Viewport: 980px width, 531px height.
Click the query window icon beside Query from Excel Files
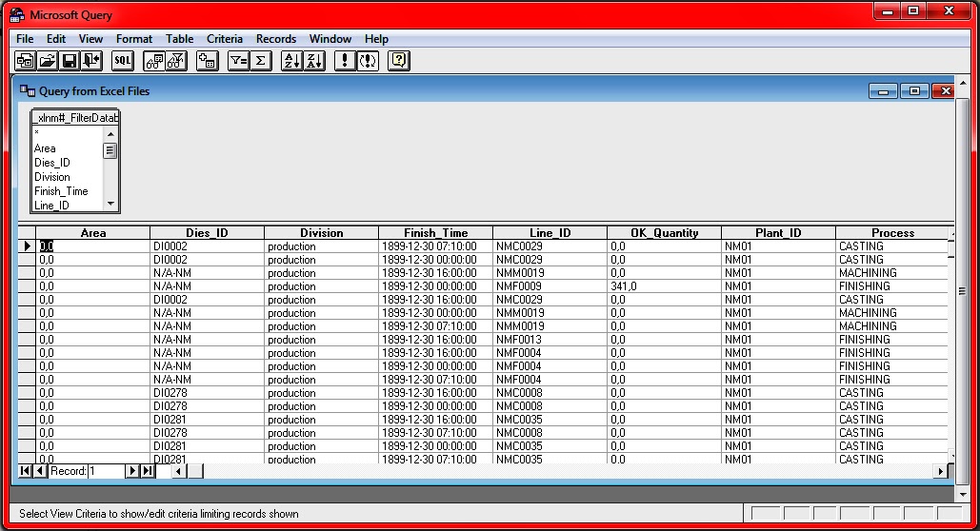(27, 91)
